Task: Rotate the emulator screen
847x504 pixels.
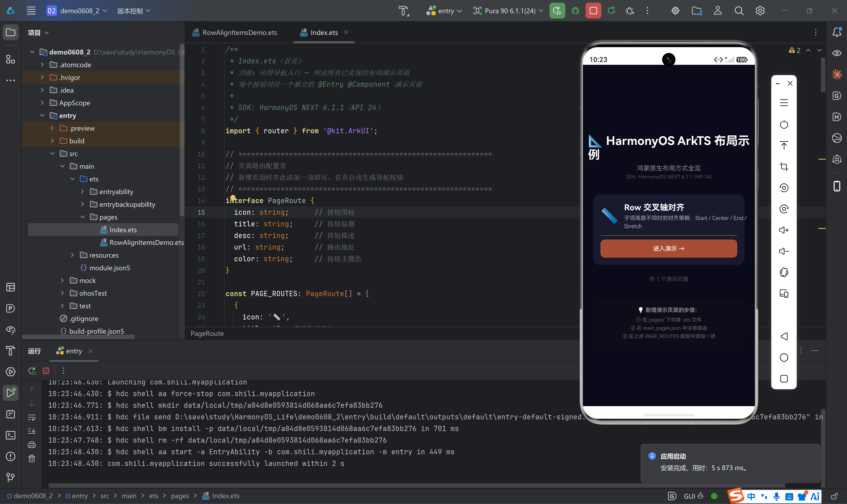Action: 784,272
